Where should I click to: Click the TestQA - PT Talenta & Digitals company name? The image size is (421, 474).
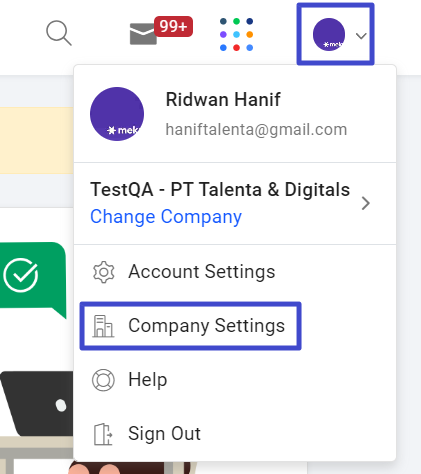[x=220, y=190]
